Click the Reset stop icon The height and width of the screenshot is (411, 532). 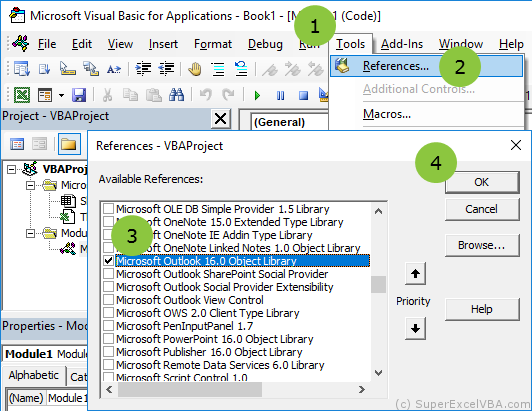click(303, 95)
